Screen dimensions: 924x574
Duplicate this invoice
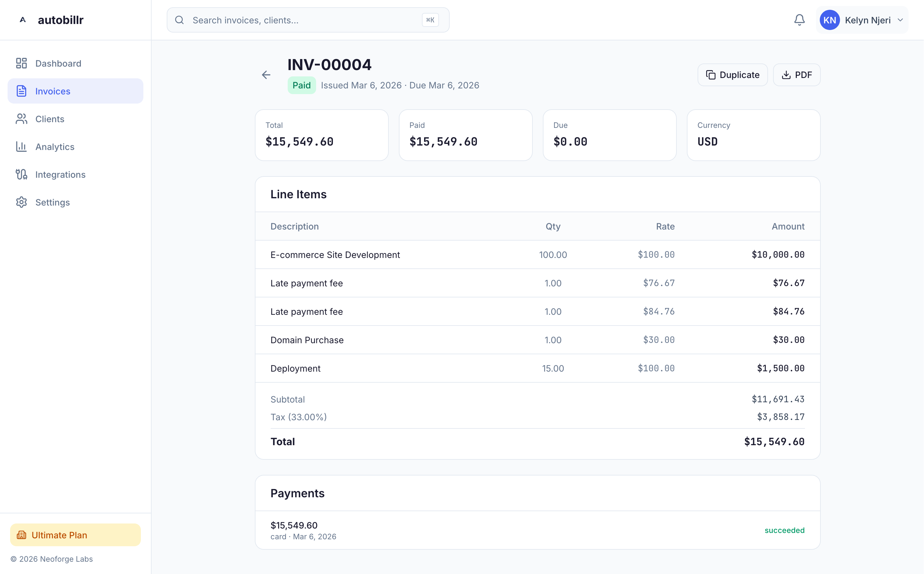pyautogui.click(x=732, y=75)
